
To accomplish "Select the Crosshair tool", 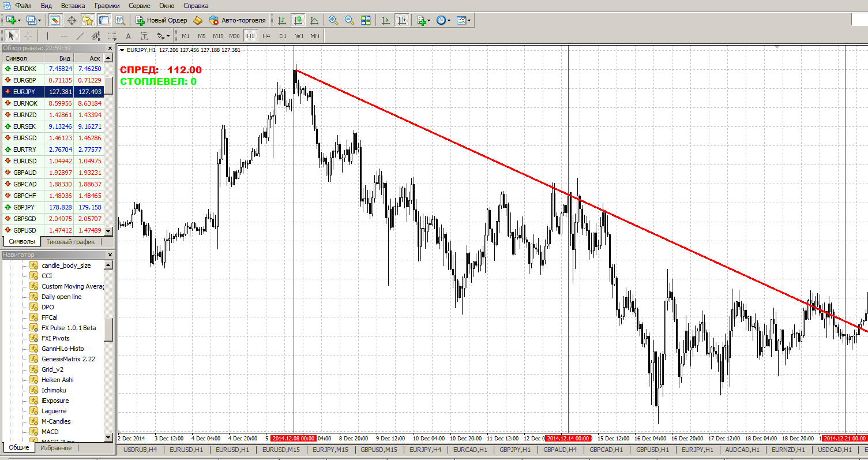I will (28, 36).
